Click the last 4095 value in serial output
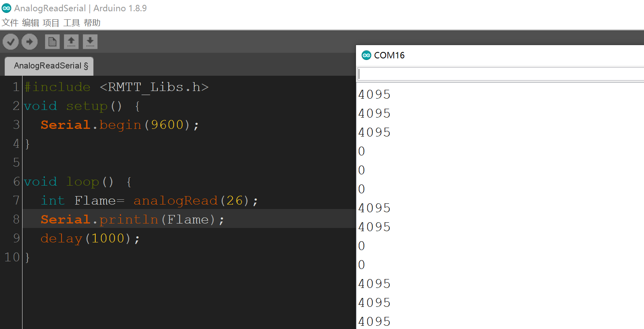644x329 pixels. point(374,321)
